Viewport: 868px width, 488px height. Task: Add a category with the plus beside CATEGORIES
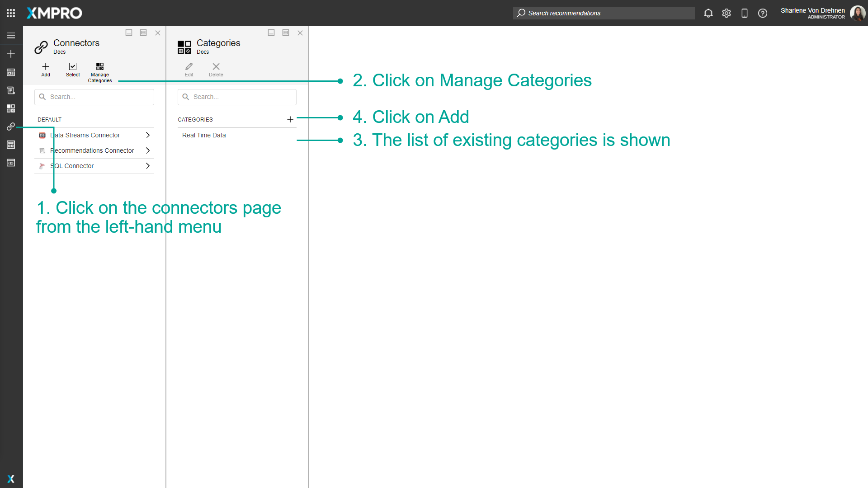(290, 119)
